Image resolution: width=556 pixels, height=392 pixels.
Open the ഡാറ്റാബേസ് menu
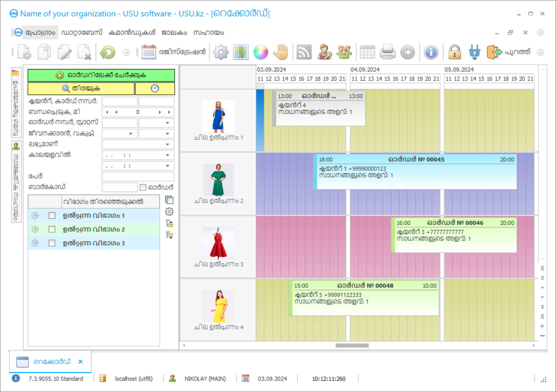(x=82, y=33)
